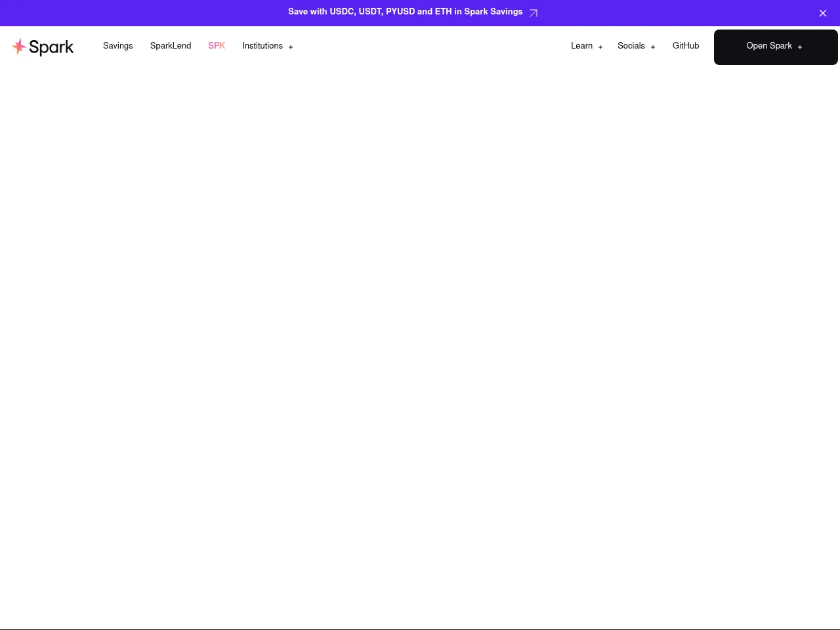Click the plus icon beside Institutions
The image size is (840, 630).
click(x=291, y=47)
